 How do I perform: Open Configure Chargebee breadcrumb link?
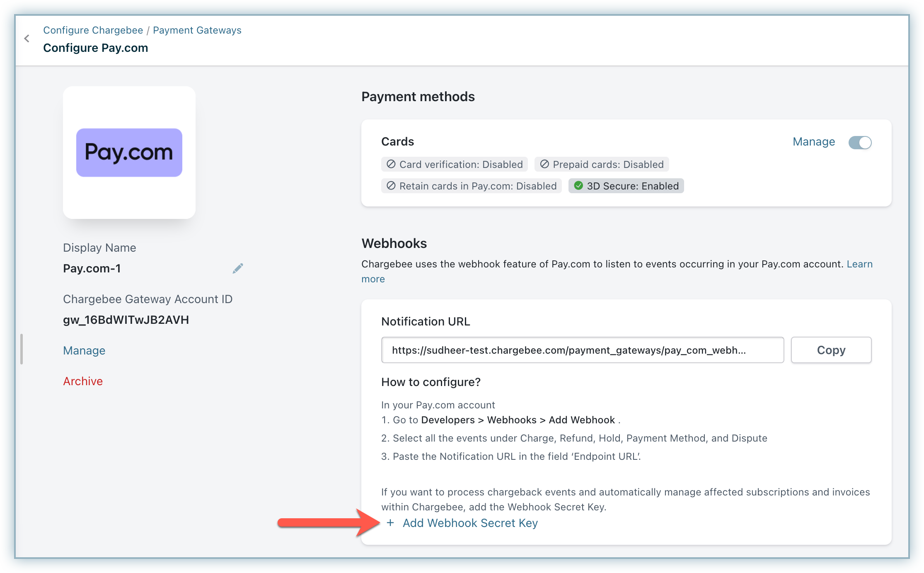93,30
